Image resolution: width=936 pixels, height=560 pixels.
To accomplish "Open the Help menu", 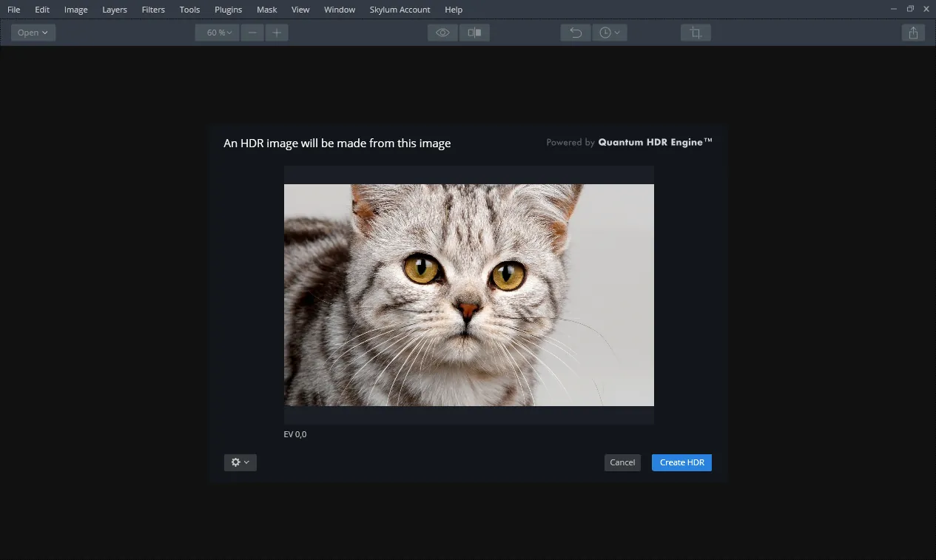I will [x=454, y=10].
